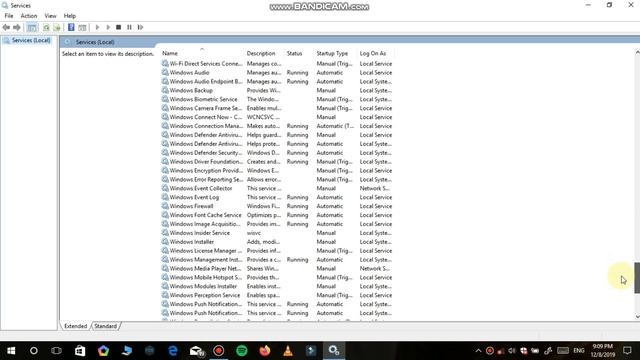This screenshot has width=640, height=360.
Task: Select the Windows Backup service
Action: click(x=277, y=91)
